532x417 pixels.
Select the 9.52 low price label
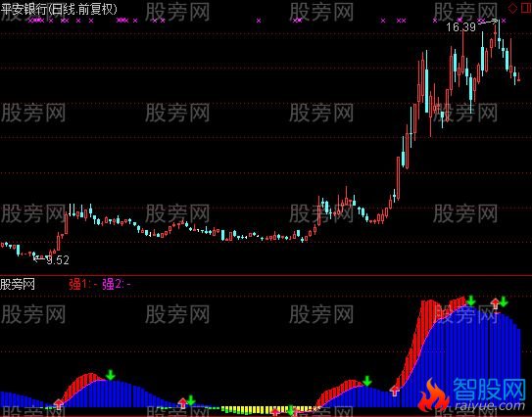click(58, 260)
